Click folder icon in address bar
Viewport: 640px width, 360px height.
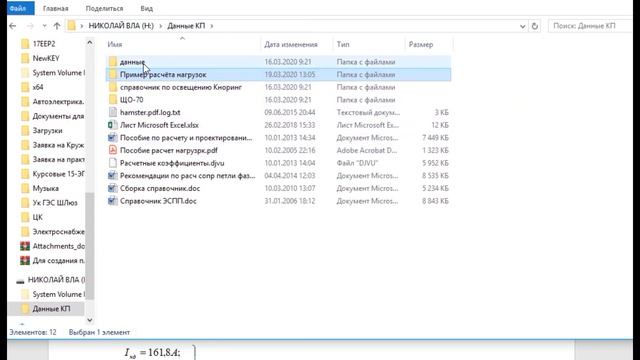[72, 26]
